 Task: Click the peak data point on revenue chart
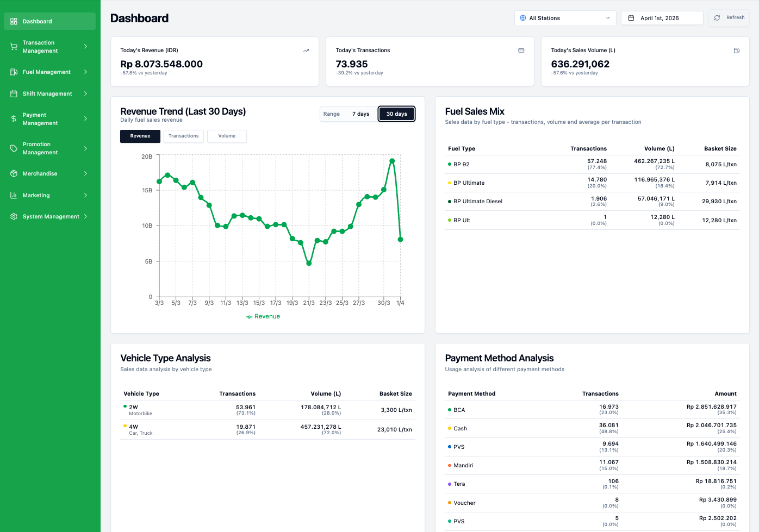392,161
